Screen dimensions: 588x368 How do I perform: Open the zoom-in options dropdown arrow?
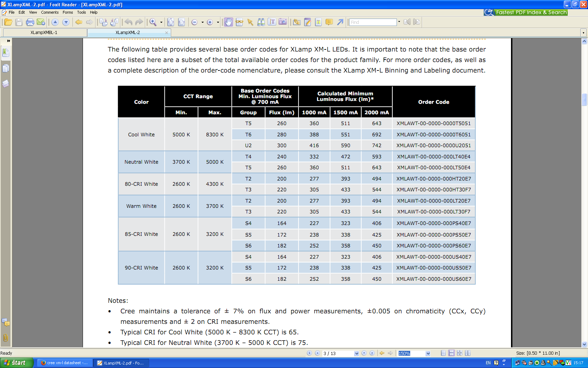[218, 22]
